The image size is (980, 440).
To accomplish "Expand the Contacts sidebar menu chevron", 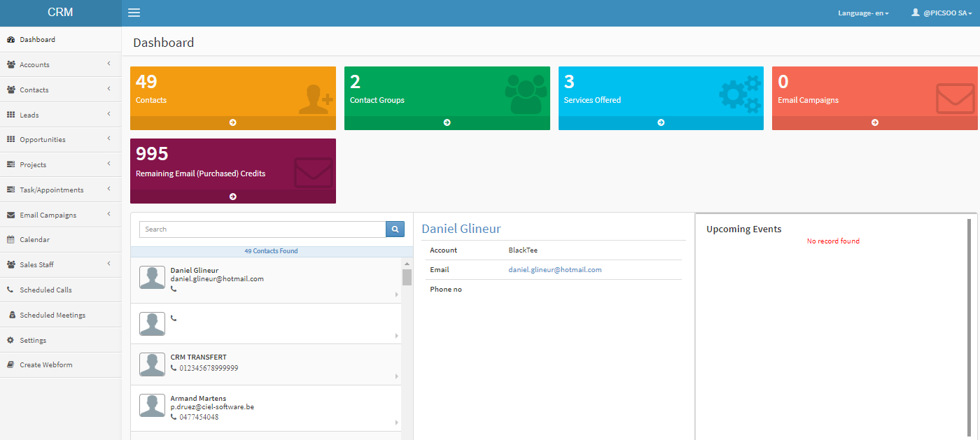I will click(x=109, y=89).
